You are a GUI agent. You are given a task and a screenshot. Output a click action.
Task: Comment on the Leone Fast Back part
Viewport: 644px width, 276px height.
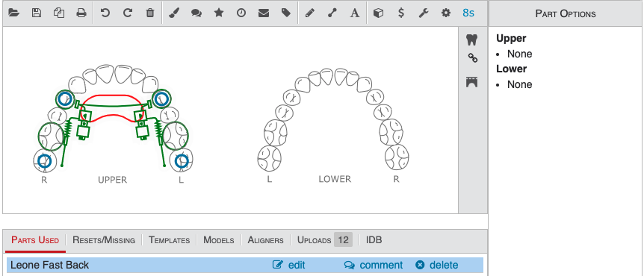point(374,266)
